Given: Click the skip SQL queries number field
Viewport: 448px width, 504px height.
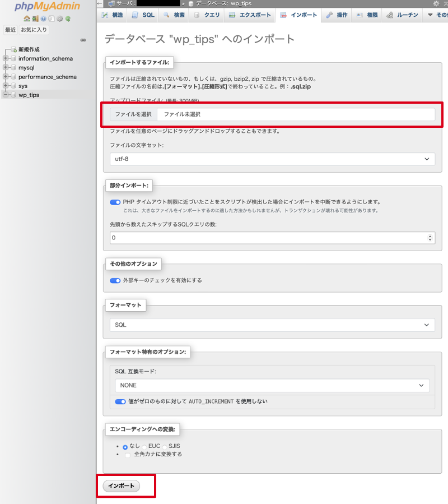Looking at the screenshot, I should pyautogui.click(x=272, y=238).
